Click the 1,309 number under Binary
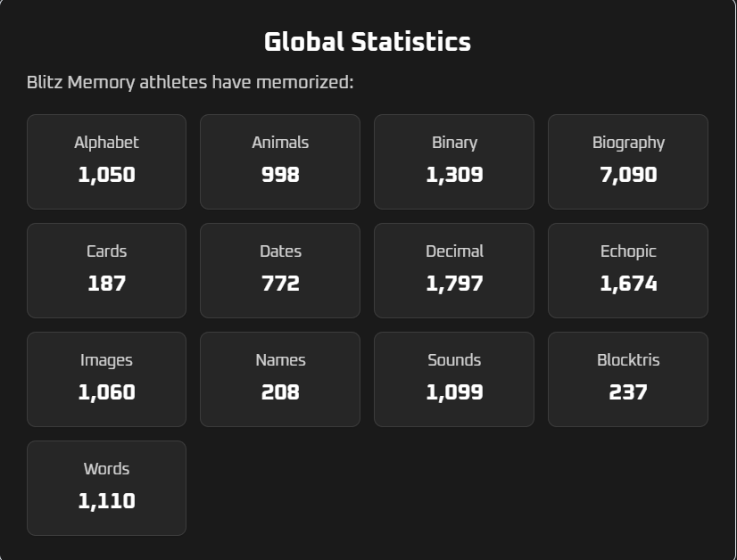Screen dimensions: 737x560 pyautogui.click(x=454, y=175)
